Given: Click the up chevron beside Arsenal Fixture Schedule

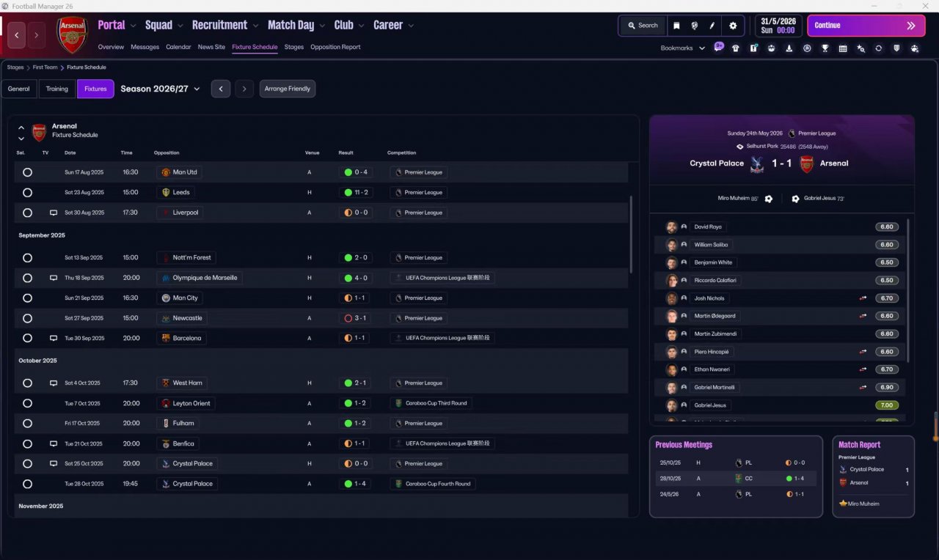Looking at the screenshot, I should click(x=21, y=128).
